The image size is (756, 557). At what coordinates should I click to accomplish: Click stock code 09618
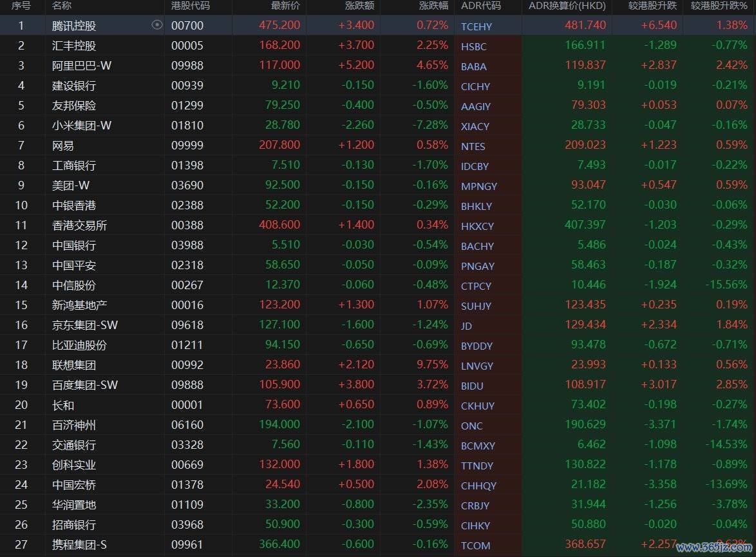pyautogui.click(x=187, y=325)
